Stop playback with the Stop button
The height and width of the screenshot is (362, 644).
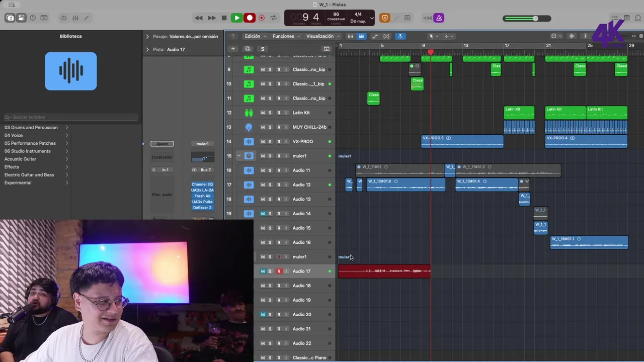tap(224, 18)
